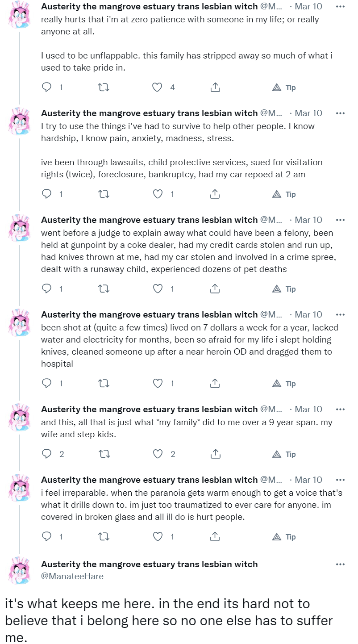Image resolution: width=358 pixels, height=644 pixels.
Task: Open more options on the first tweet
Action: click(340, 7)
